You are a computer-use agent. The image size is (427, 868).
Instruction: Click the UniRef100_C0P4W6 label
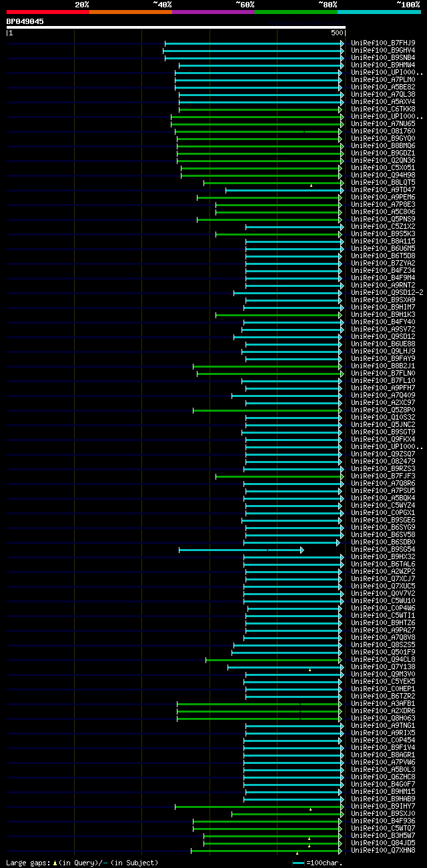coord(383,608)
